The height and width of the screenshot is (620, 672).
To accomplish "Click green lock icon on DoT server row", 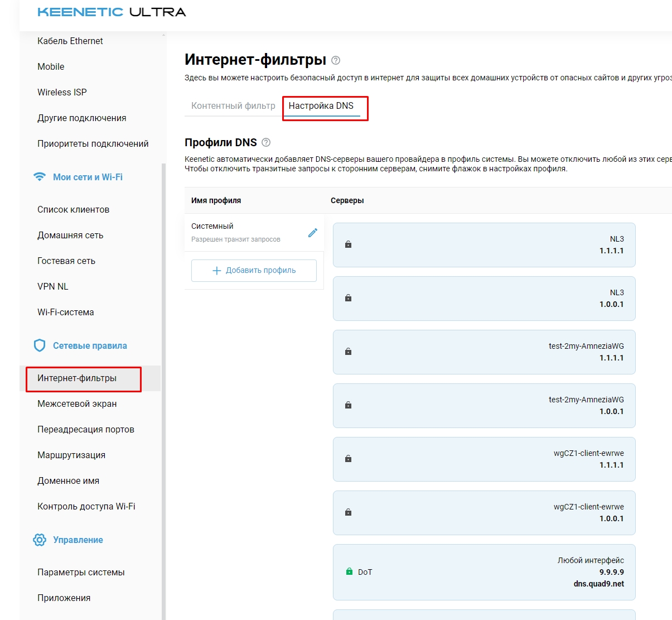I will click(349, 571).
